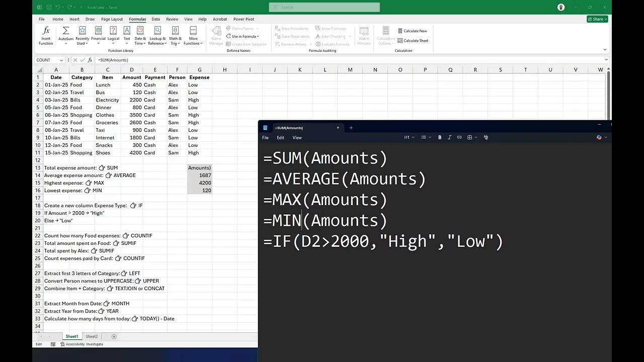
Task: Switch to Insert ribbon tab
Action: tap(74, 19)
